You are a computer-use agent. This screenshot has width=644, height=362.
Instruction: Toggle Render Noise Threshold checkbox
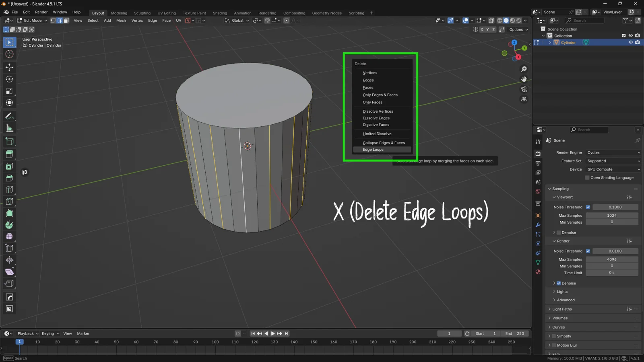(588, 251)
